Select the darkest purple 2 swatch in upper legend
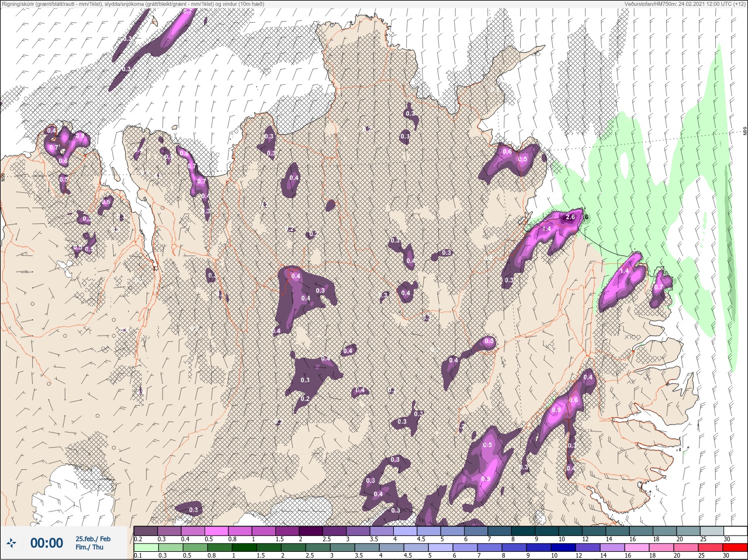748x560 pixels. [312, 531]
